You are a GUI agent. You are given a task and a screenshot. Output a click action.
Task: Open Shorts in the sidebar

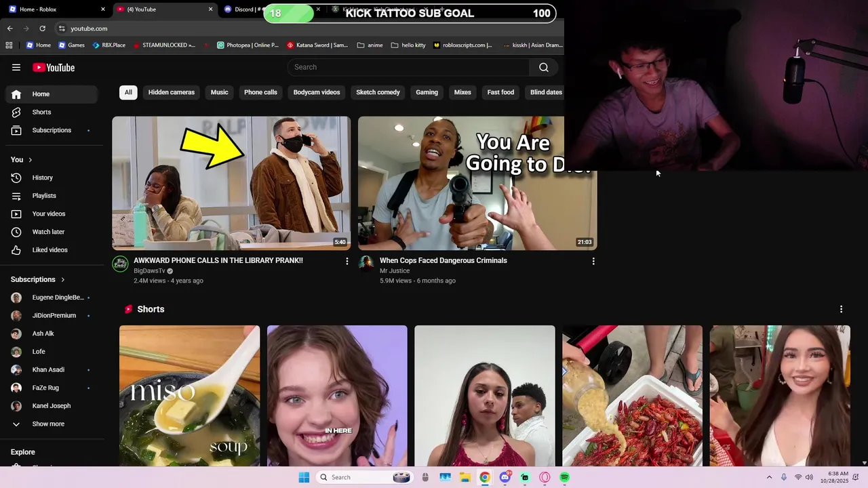(52, 112)
